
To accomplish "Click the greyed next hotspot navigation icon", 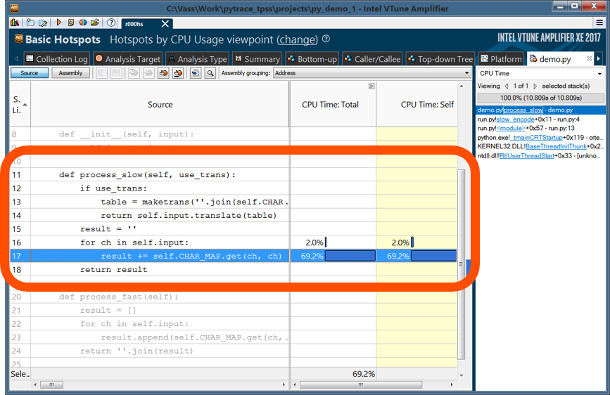I will (x=149, y=73).
